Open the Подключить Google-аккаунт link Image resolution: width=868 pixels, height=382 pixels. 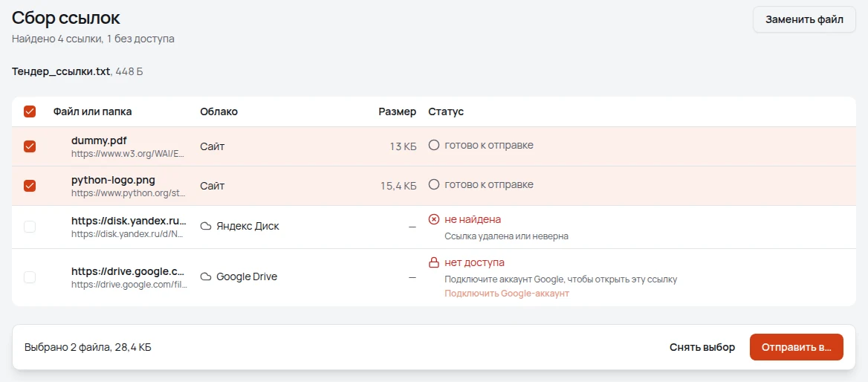click(x=507, y=294)
